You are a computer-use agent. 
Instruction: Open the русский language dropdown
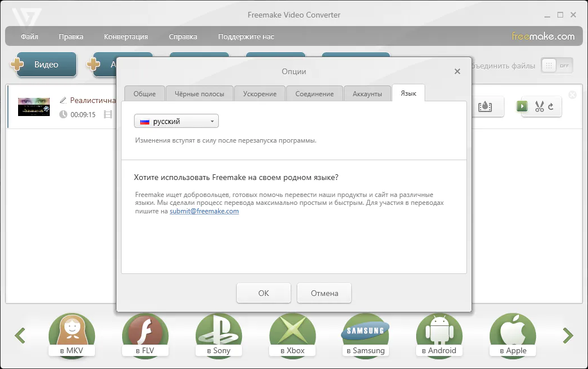coord(176,121)
